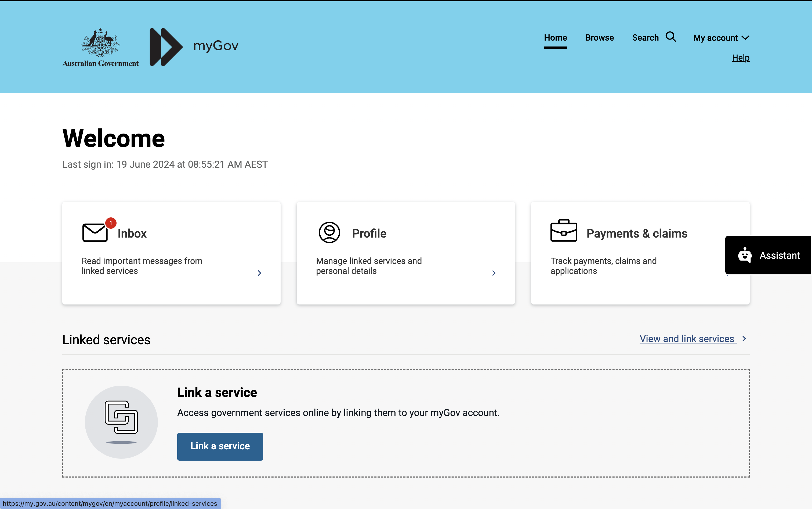This screenshot has height=509, width=812.
Task: Click the search magnifying glass icon
Action: tap(670, 37)
